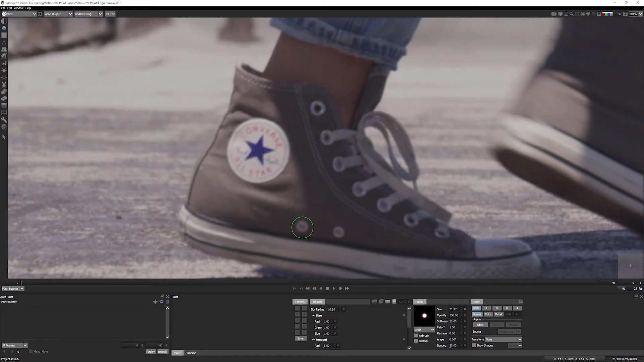Switch to the bottom Paint tab
Viewport: 644px width, 362px height.
click(x=177, y=353)
